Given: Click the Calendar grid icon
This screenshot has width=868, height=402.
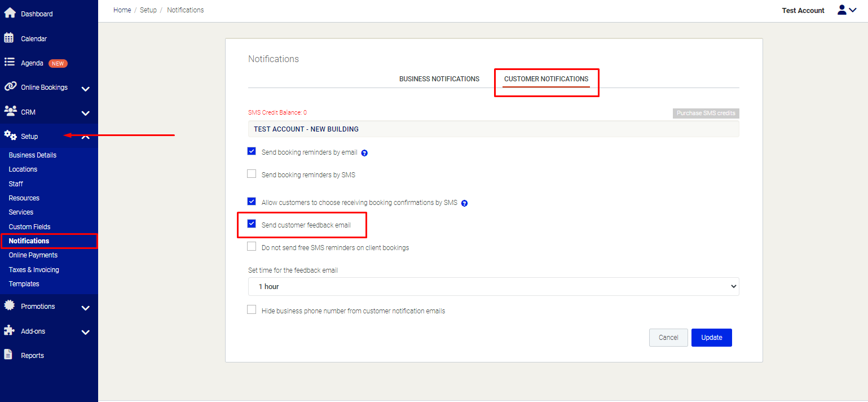Looking at the screenshot, I should pyautogui.click(x=9, y=38).
